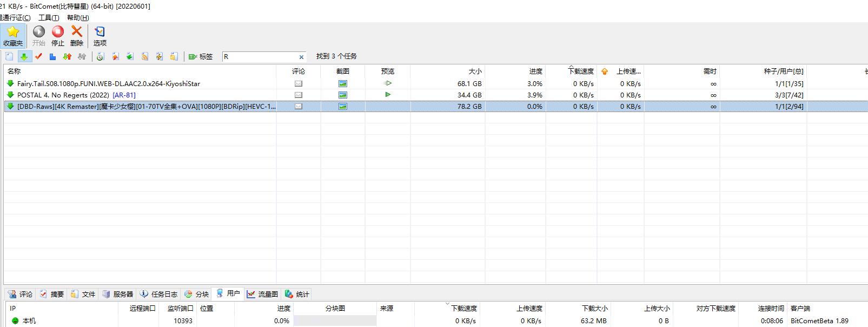Sort tasks by 进度 column
The width and height of the screenshot is (868, 327).
515,71
